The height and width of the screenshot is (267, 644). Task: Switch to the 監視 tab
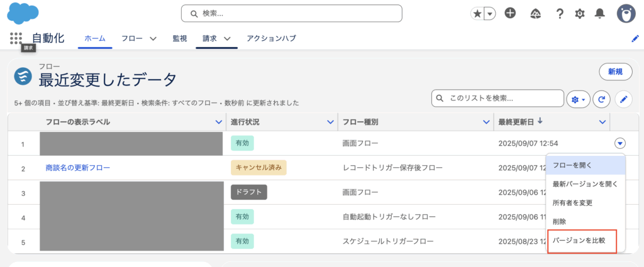point(180,38)
